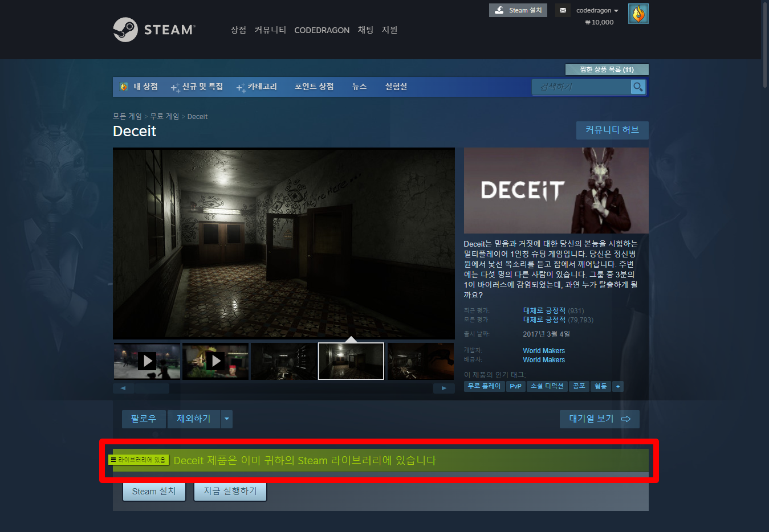Open the envelope notifications icon
The width and height of the screenshot is (769, 532).
563,10
